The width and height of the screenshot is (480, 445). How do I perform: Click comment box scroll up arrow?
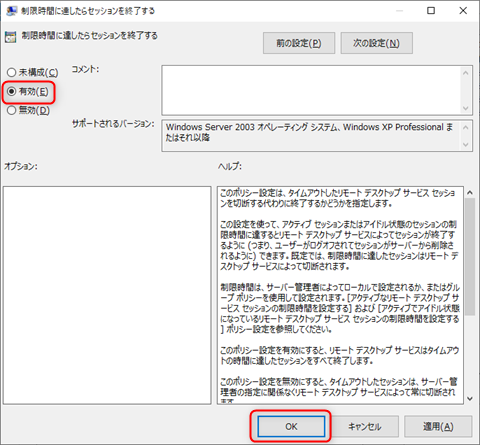pos(466,73)
